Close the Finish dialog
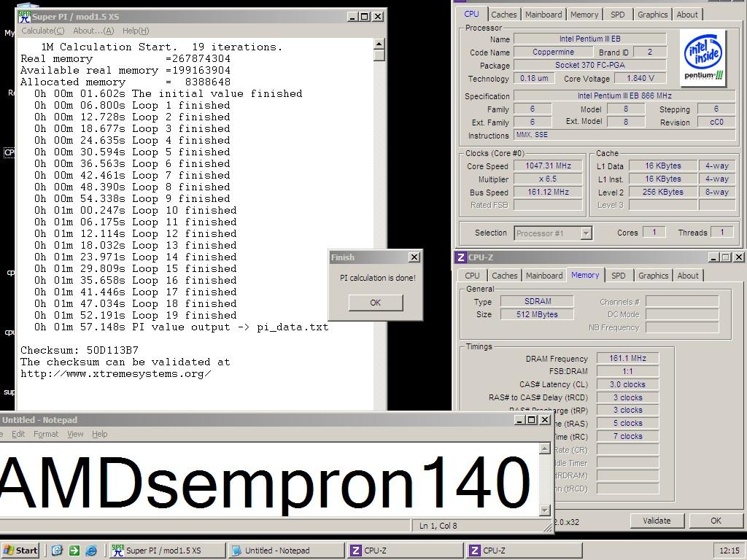 [414, 257]
